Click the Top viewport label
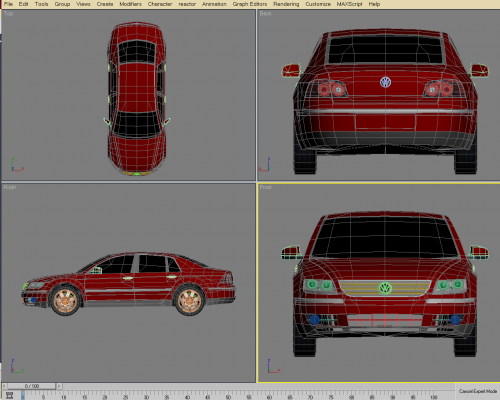 click(x=8, y=13)
